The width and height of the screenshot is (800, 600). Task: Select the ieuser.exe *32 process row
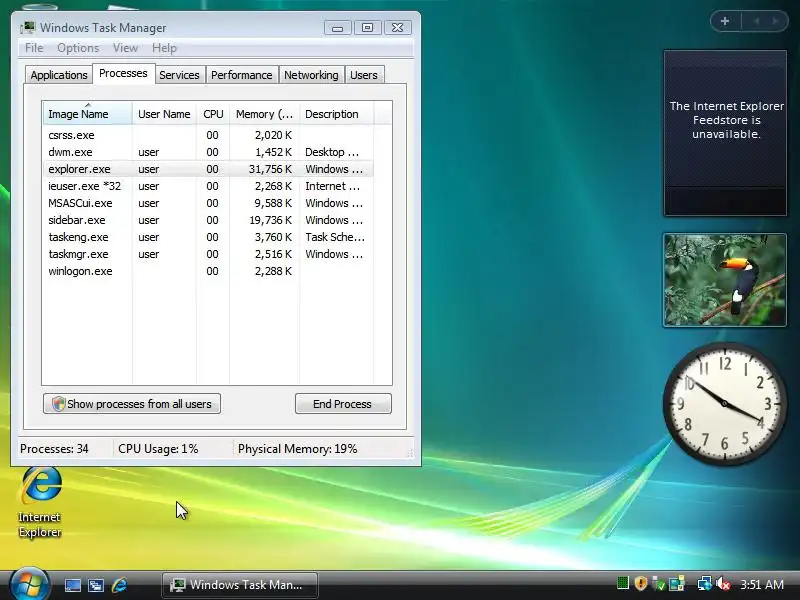click(x=208, y=186)
